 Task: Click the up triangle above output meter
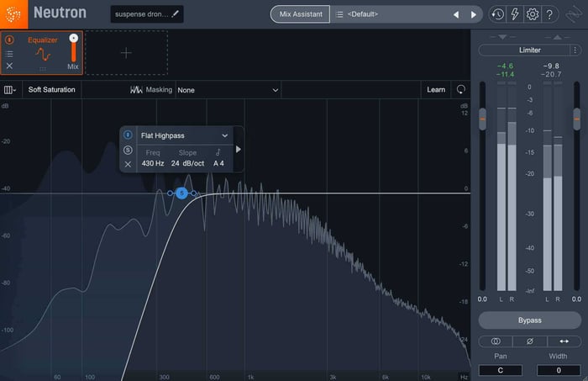coord(557,37)
